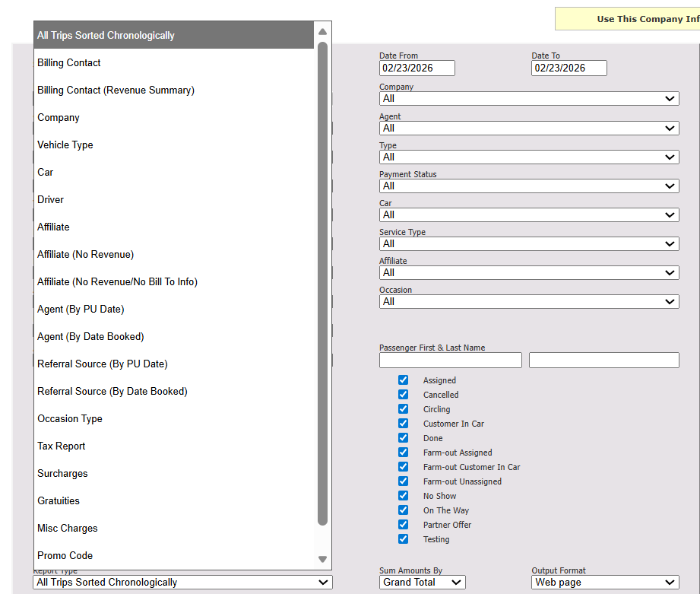
Task: Toggle the No Show checkbox
Action: pos(403,496)
